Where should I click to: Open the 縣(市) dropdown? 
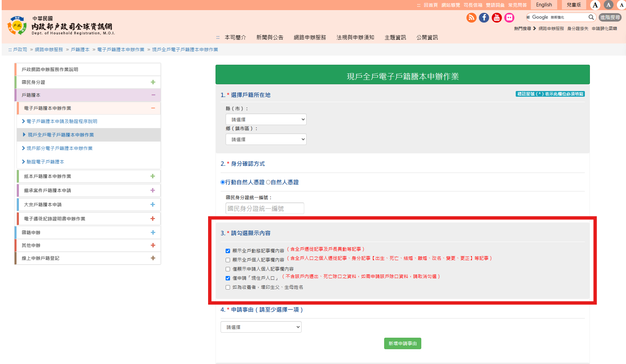[266, 119]
